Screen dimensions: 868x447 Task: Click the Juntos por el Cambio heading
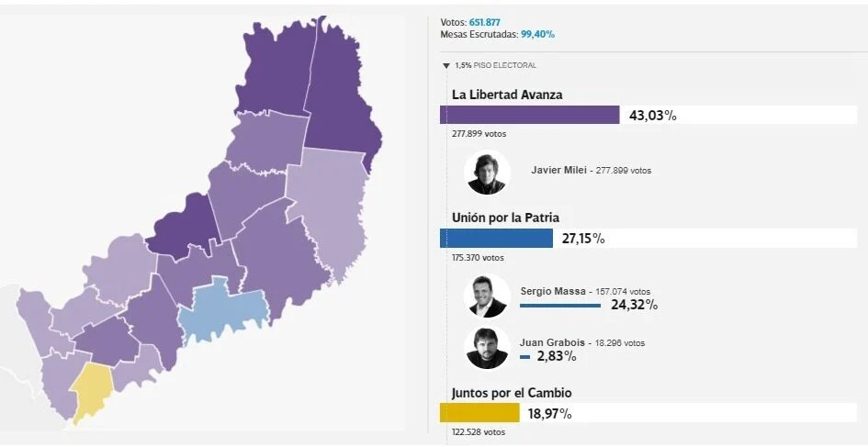click(x=512, y=393)
